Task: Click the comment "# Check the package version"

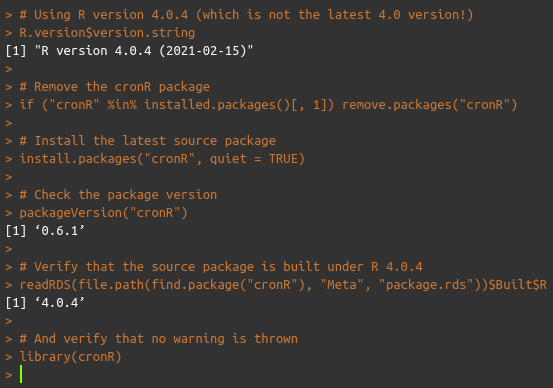Action: [118, 195]
